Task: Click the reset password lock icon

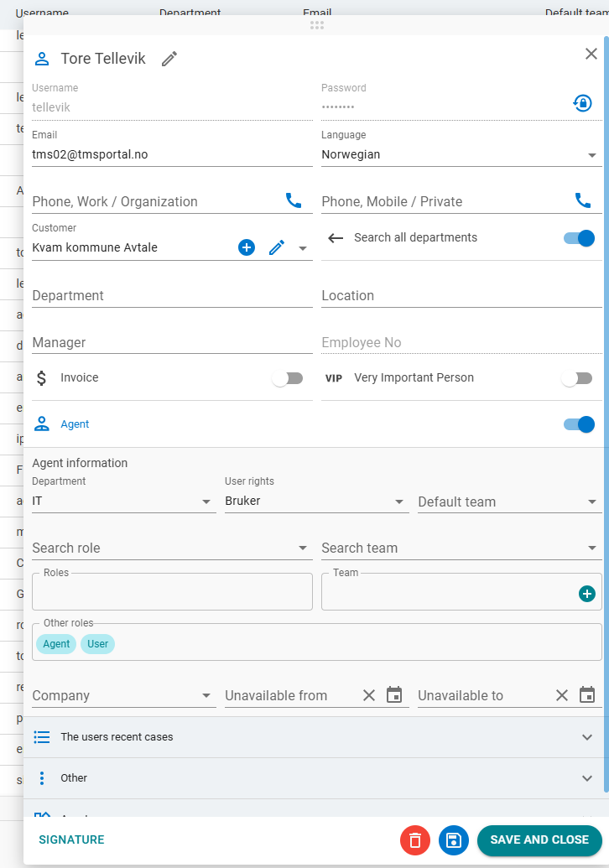Action: [582, 103]
